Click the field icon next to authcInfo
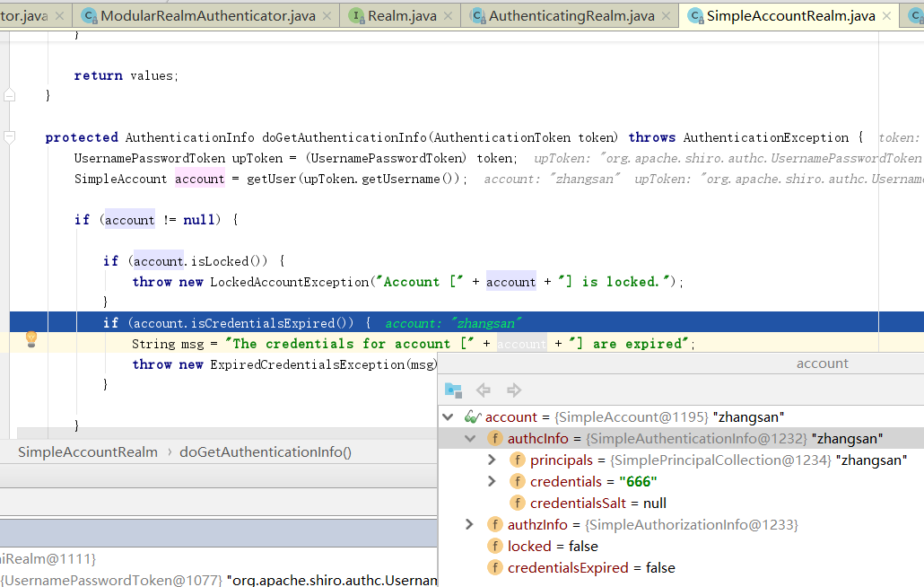The image size is (924, 587). click(x=495, y=439)
